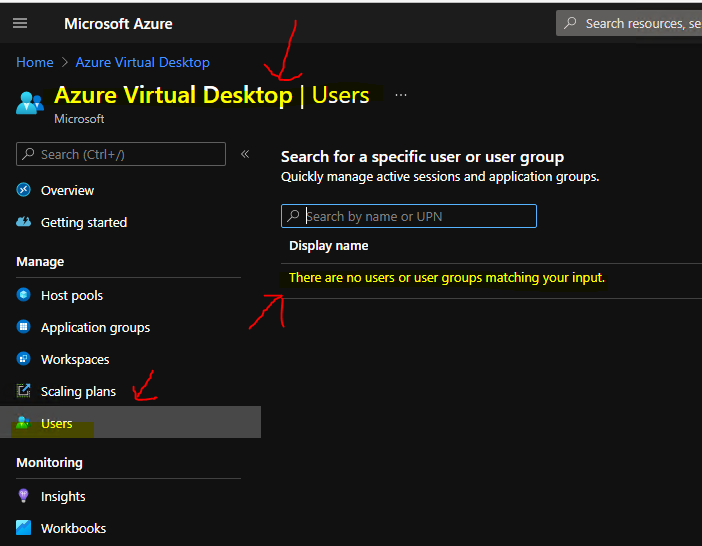
Task: Collapse the sidebar with double chevron
Action: [245, 154]
